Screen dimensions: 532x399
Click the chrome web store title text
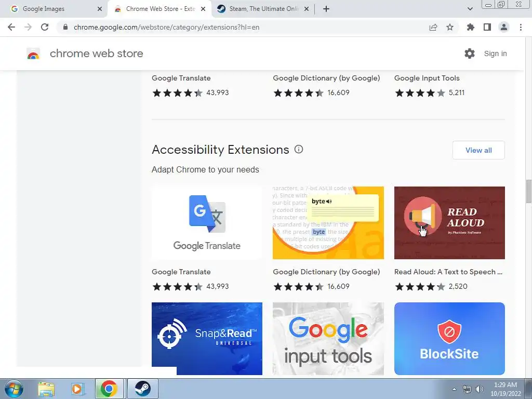96,54
